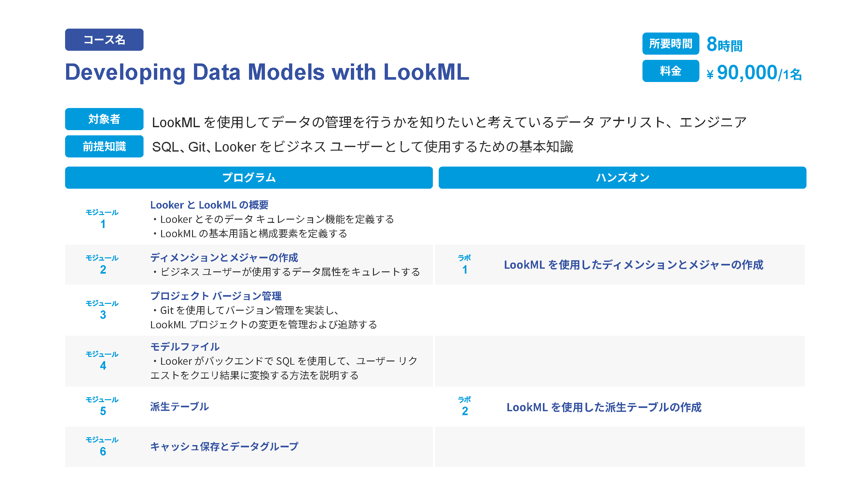Click the 料金 label

[x=670, y=71]
